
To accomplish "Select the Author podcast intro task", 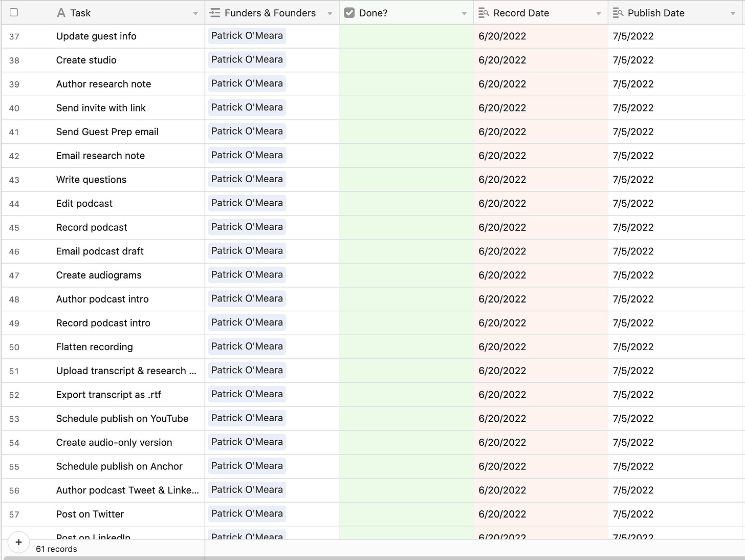I will tap(102, 299).
